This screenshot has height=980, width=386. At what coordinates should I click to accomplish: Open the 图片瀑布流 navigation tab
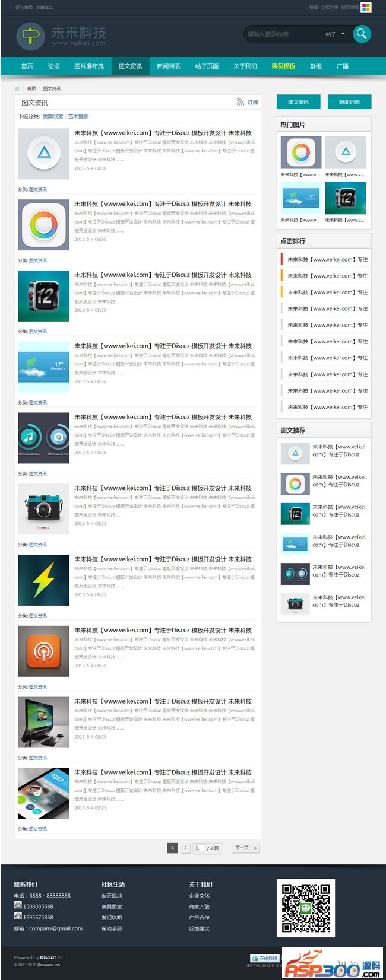89,66
